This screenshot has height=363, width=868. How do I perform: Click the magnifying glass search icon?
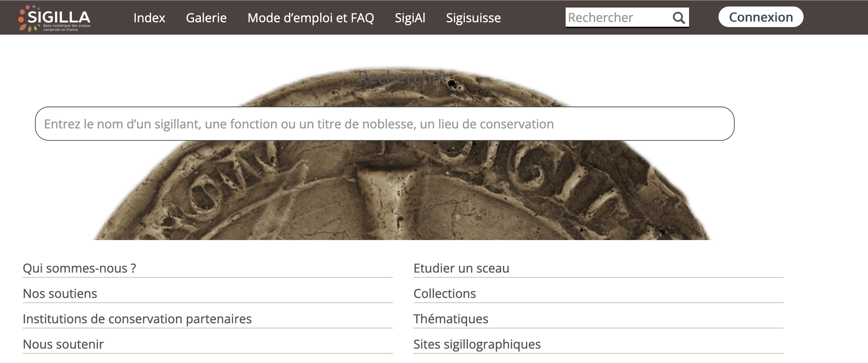coord(678,17)
